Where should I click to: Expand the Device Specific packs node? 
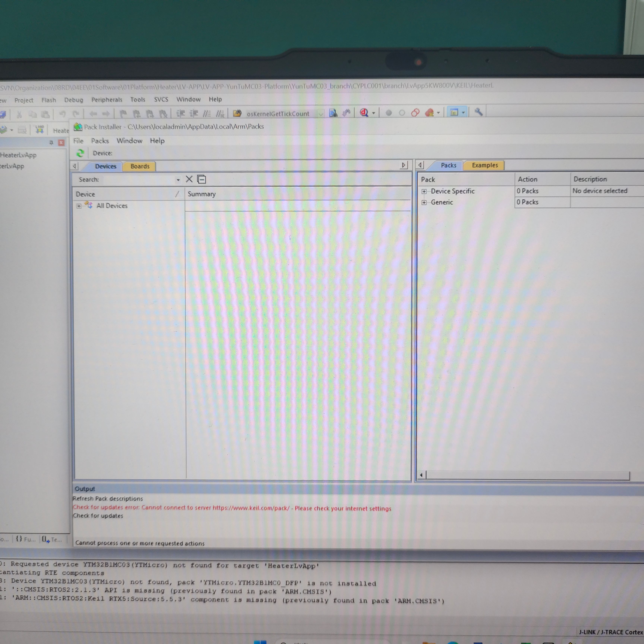424,191
